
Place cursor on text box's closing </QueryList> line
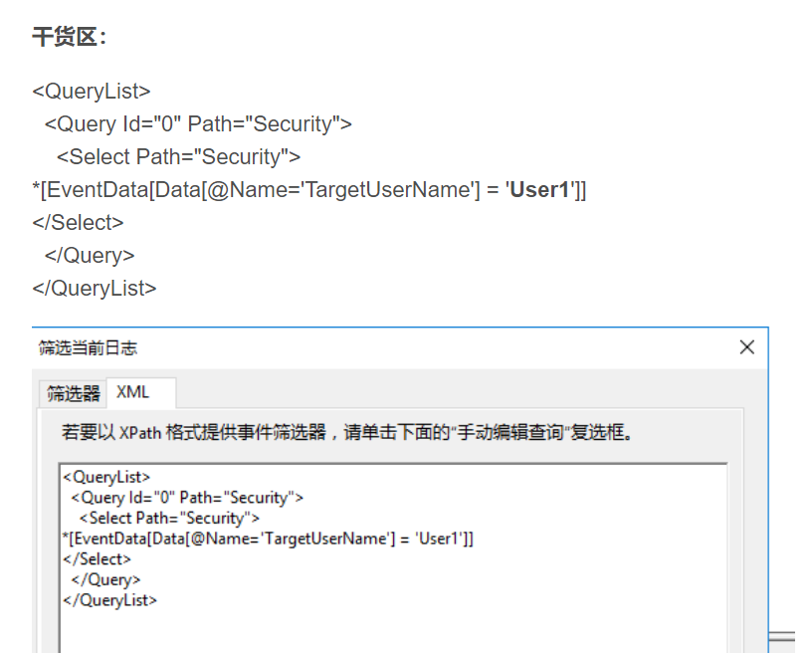click(109, 600)
